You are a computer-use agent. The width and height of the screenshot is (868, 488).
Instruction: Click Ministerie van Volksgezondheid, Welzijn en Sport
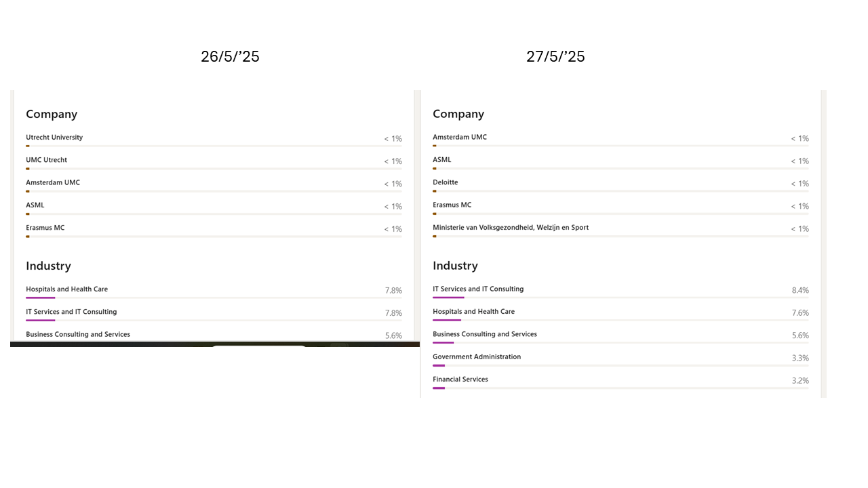pyautogui.click(x=511, y=228)
